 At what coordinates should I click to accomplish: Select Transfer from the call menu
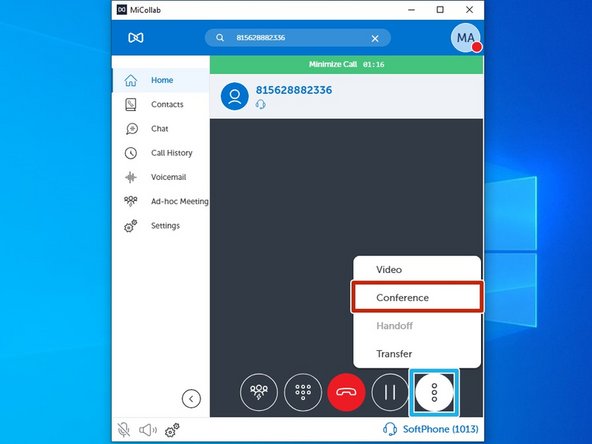click(417, 354)
